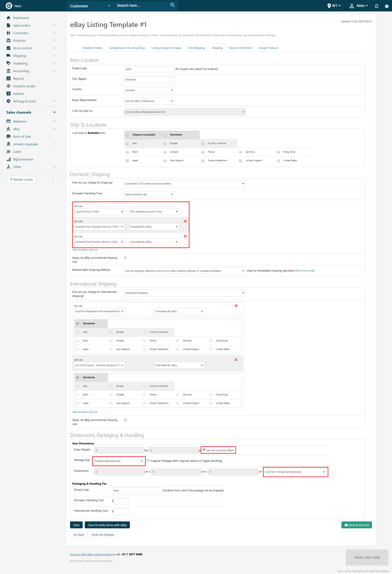Screen dimensions: 392x574
Task: Enable Irregular Package checkbox
Action: coord(148,460)
